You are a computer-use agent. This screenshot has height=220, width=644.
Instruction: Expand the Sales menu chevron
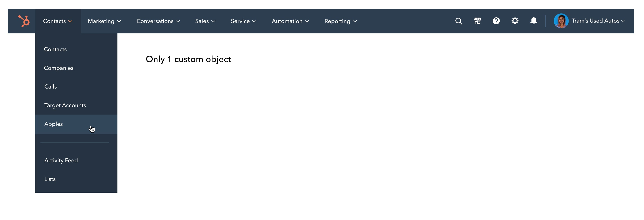tap(214, 21)
